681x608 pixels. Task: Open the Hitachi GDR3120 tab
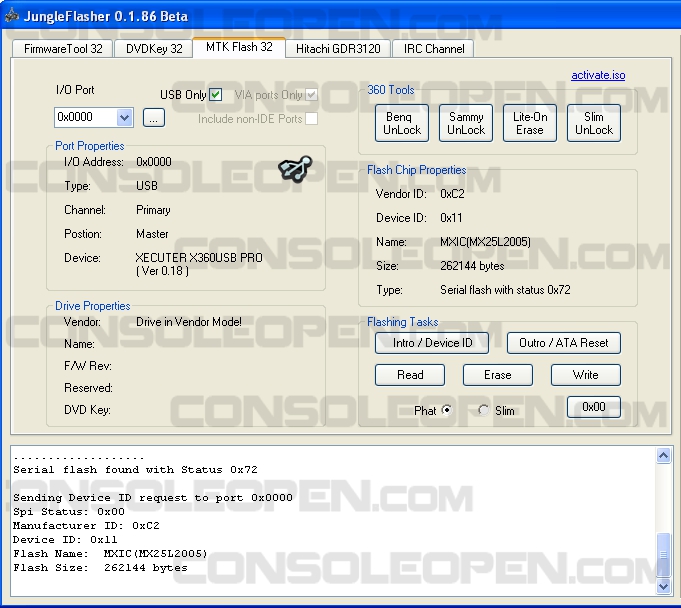tap(338, 49)
